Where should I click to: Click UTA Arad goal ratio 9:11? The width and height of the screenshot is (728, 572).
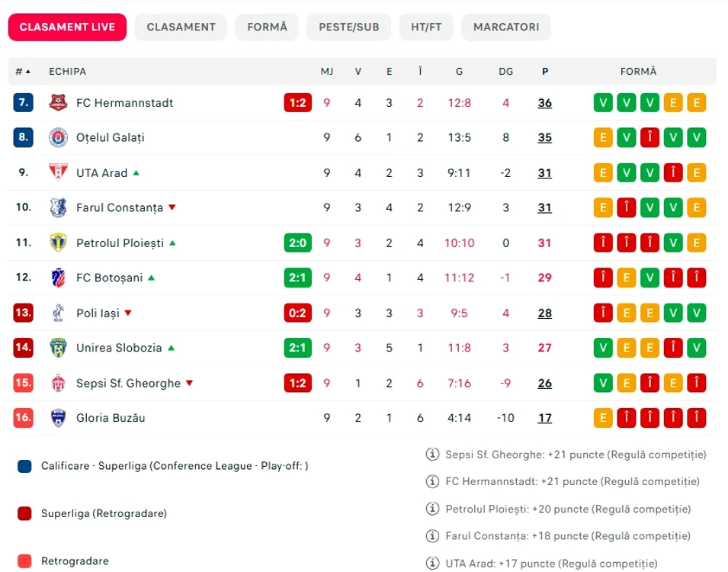click(459, 173)
